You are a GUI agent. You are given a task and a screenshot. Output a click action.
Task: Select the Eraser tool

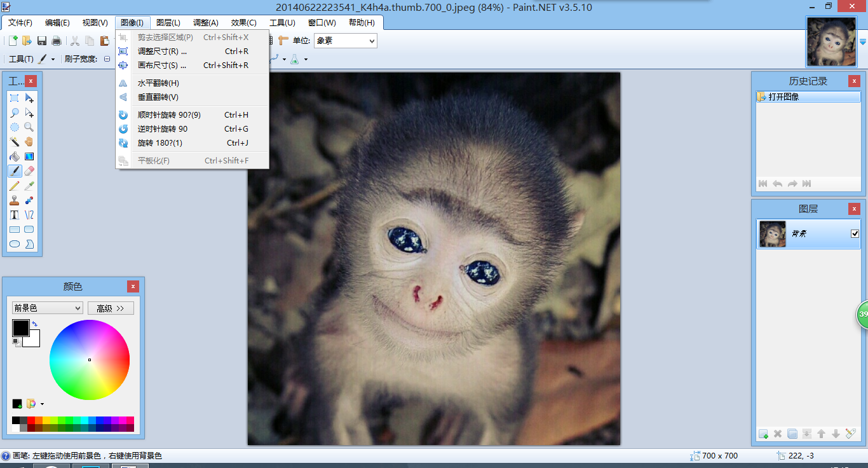tap(29, 171)
